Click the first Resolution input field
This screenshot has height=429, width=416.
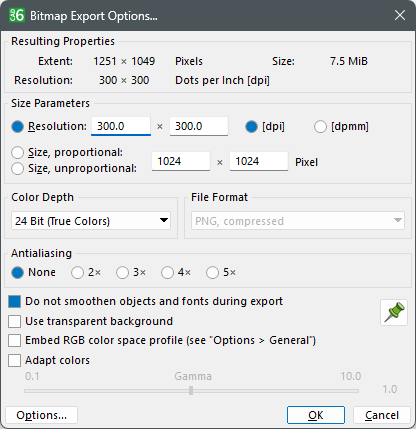pyautogui.click(x=121, y=126)
